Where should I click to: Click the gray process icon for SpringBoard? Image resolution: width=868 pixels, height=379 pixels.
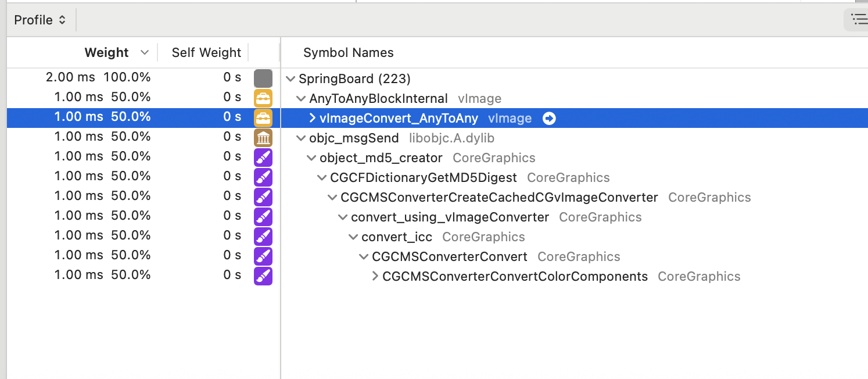point(263,78)
